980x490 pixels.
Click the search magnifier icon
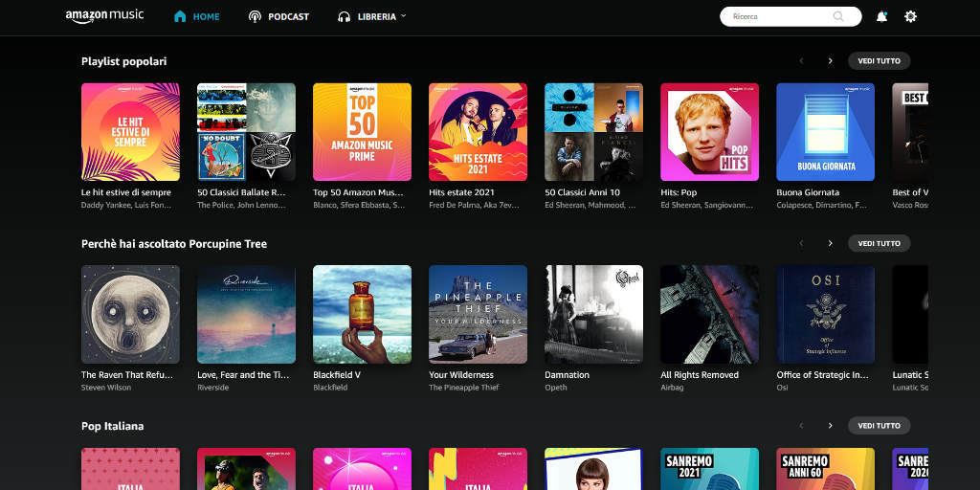[838, 16]
